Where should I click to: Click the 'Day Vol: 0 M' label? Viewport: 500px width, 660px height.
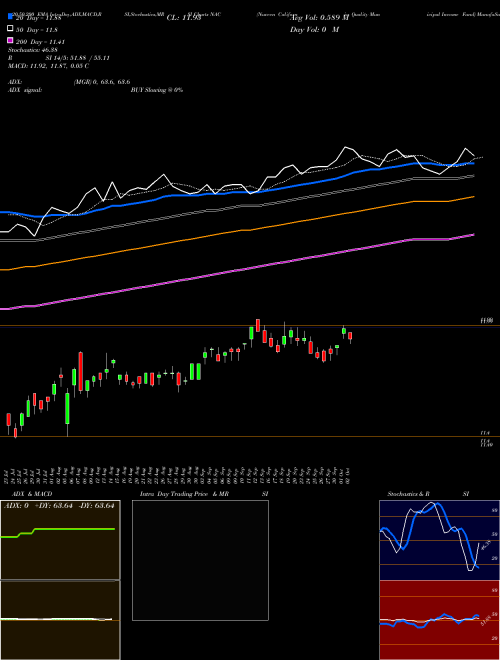pos(314,29)
